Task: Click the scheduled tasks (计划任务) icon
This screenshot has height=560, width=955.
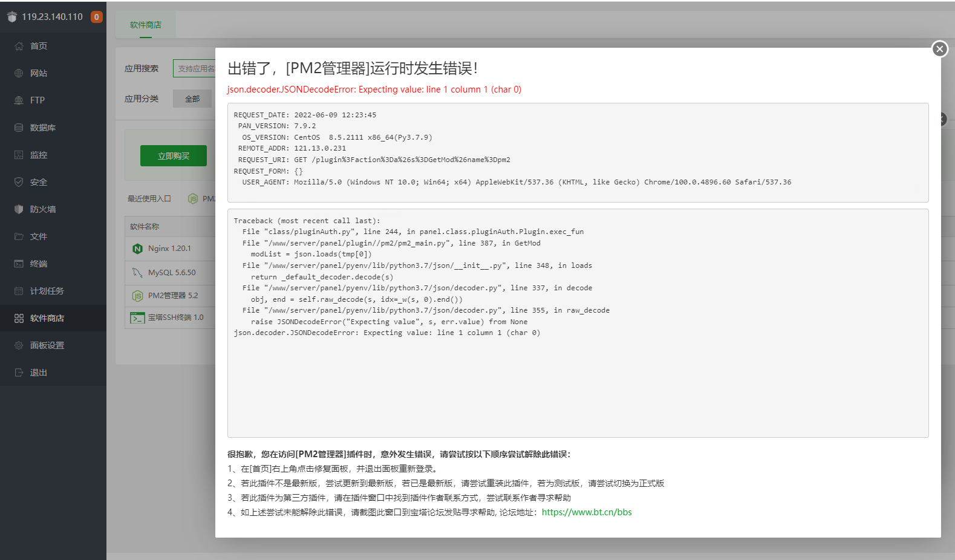Action: click(19, 291)
